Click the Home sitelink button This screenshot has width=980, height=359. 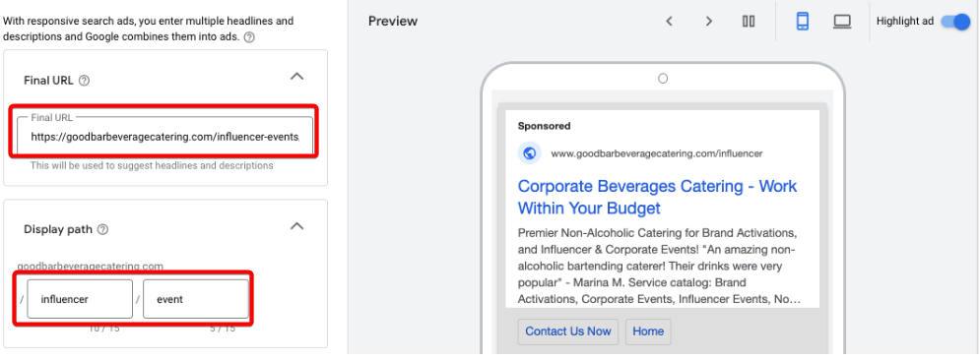(x=648, y=331)
